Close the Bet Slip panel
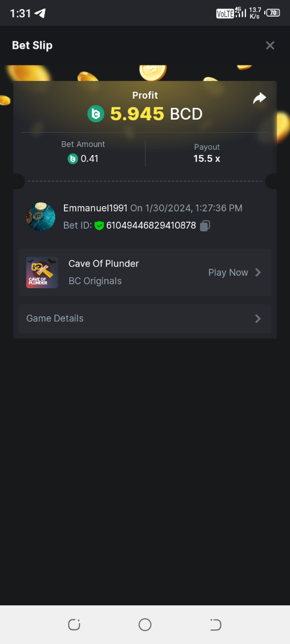The height and width of the screenshot is (644, 290). 270,46
